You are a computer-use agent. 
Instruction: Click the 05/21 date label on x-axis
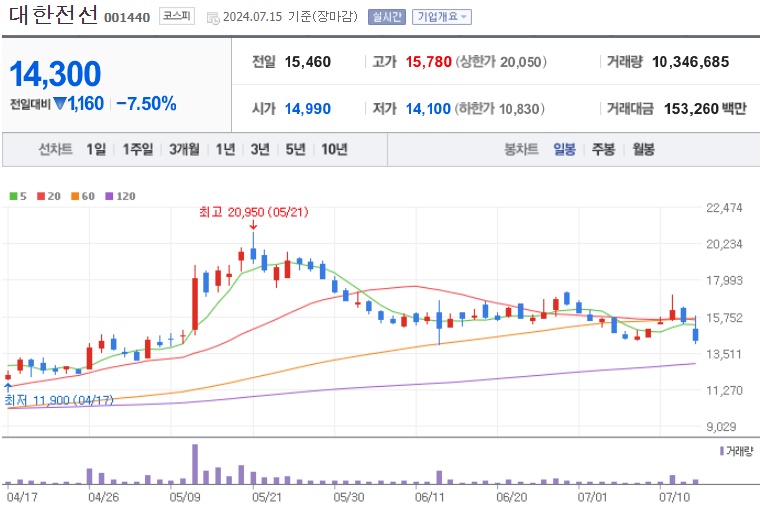pos(267,497)
